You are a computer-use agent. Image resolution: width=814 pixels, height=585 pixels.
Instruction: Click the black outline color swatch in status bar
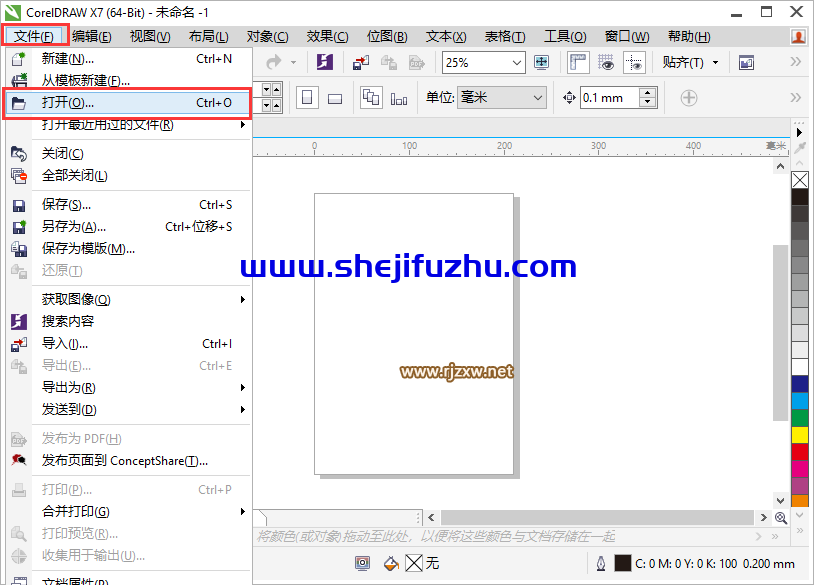pyautogui.click(x=622, y=563)
